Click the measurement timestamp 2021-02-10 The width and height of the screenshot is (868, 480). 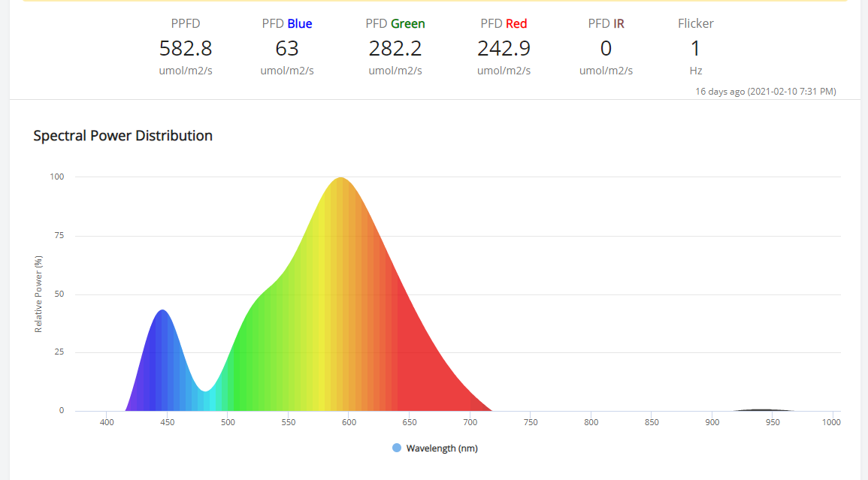pos(766,92)
